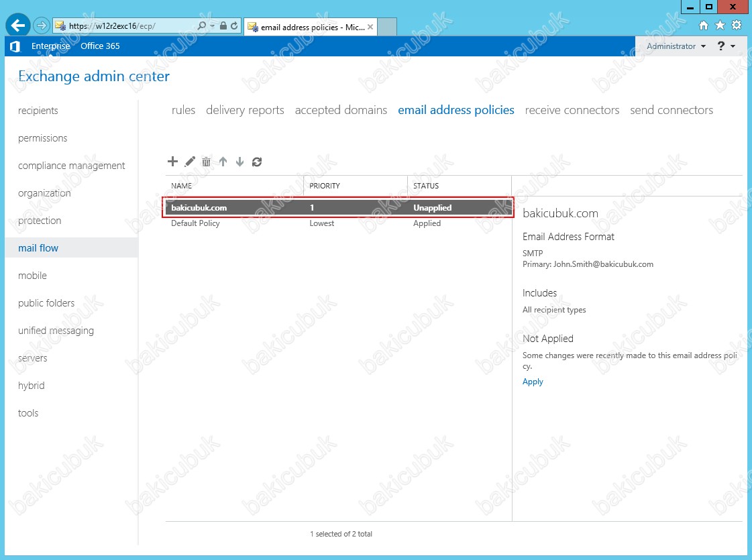Click the Lowest priority cell
Screen dimensions: 752x560
tap(322, 223)
